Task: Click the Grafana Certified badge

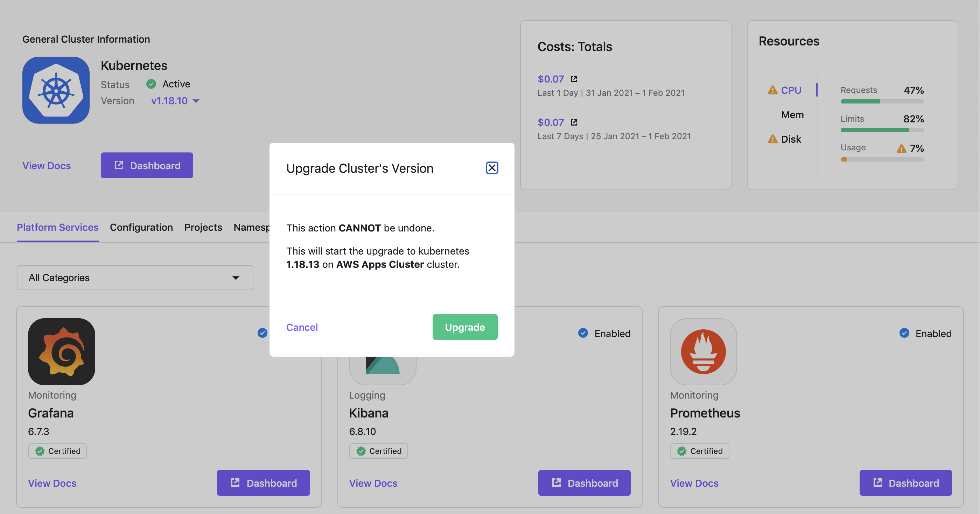Action: tap(57, 451)
